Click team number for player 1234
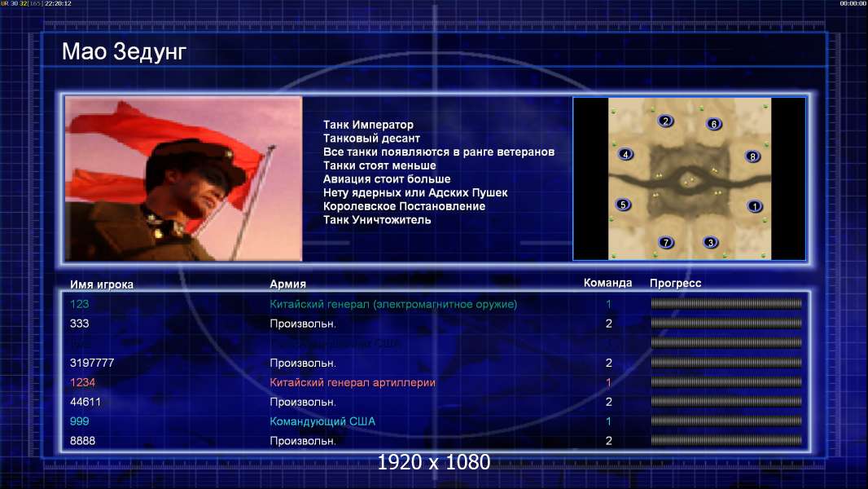 (608, 382)
